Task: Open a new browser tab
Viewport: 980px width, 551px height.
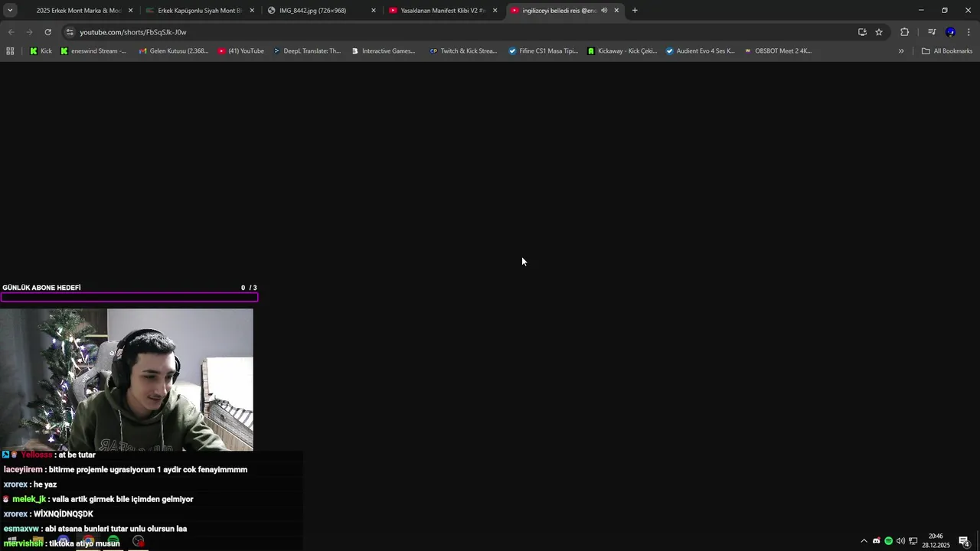Action: click(x=635, y=11)
